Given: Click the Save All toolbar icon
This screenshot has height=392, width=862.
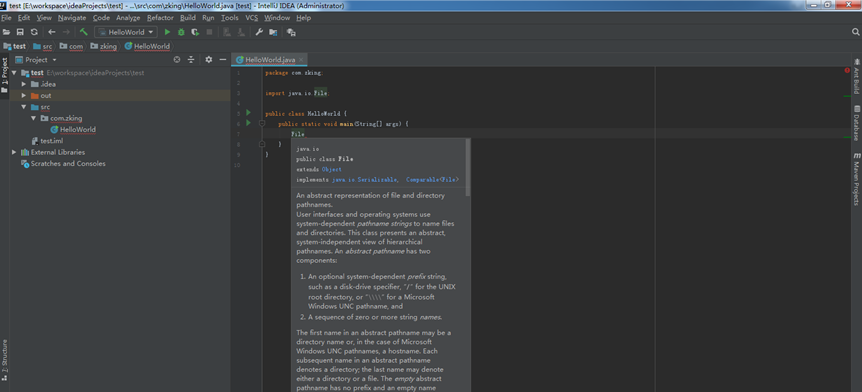Looking at the screenshot, I should [x=20, y=32].
